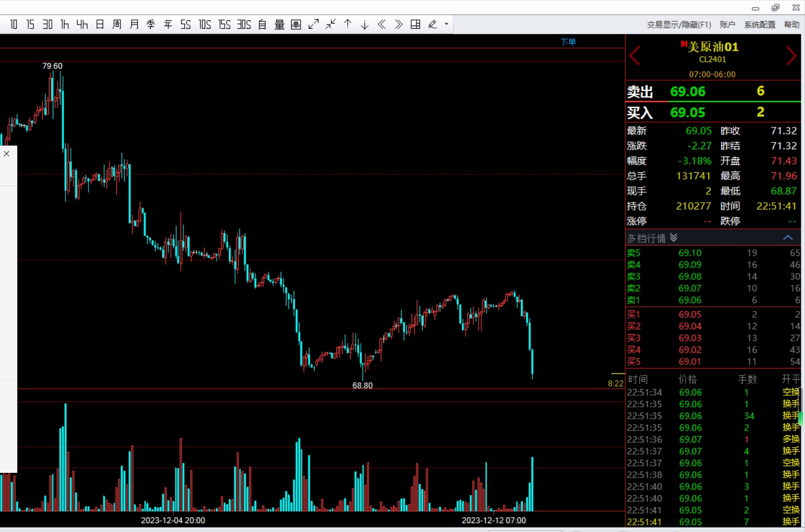805x532 pixels.
Task: Click the down arrow toolbar icon
Action: (365, 25)
